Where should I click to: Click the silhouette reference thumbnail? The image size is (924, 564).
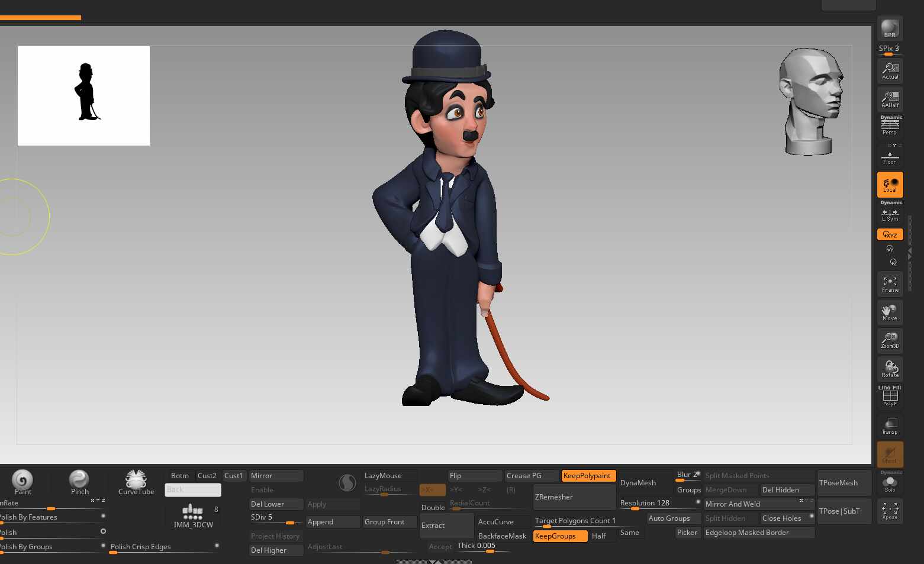point(83,96)
